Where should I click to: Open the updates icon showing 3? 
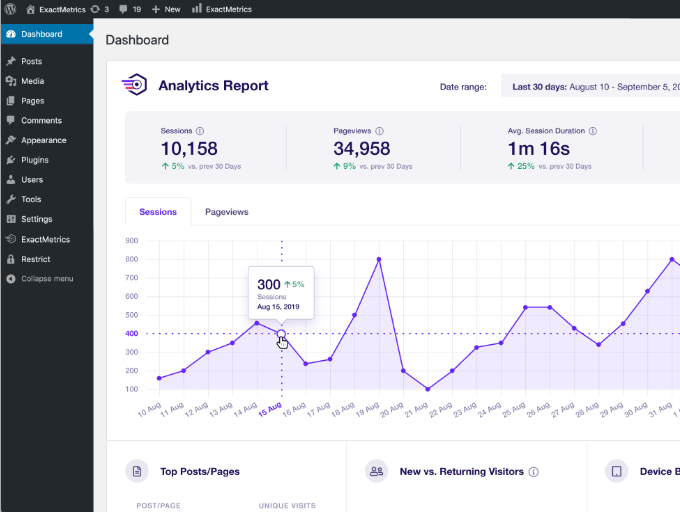tap(98, 9)
